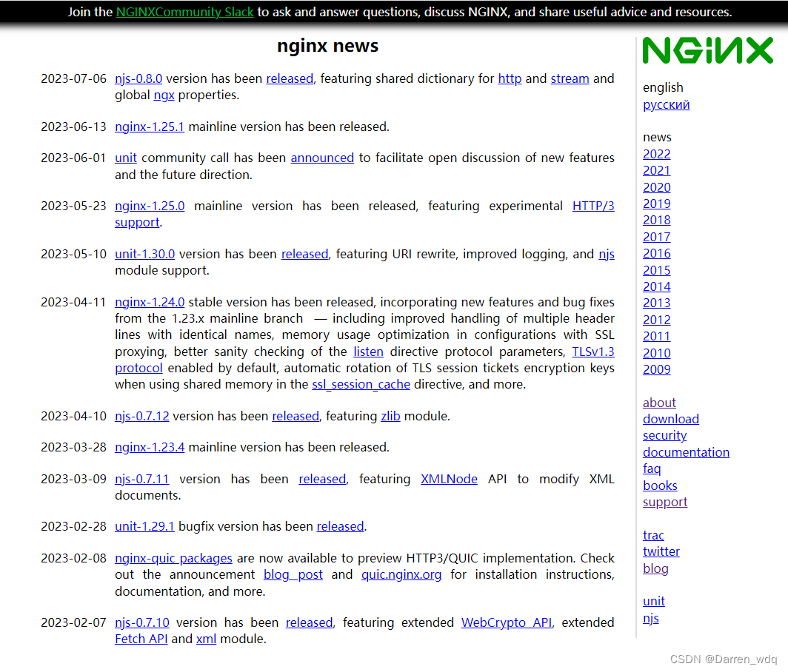This screenshot has height=672, width=788.
Task: Open the 'announced' community call link
Action: (x=322, y=158)
